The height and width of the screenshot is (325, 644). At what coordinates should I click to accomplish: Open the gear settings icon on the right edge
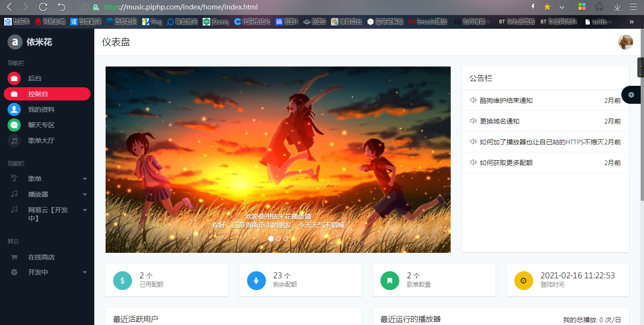click(631, 94)
